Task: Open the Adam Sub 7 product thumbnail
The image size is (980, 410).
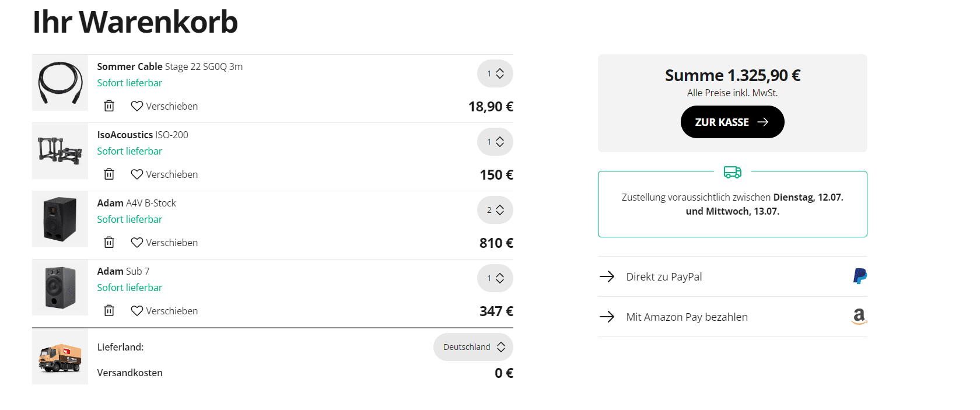Action: [60, 288]
